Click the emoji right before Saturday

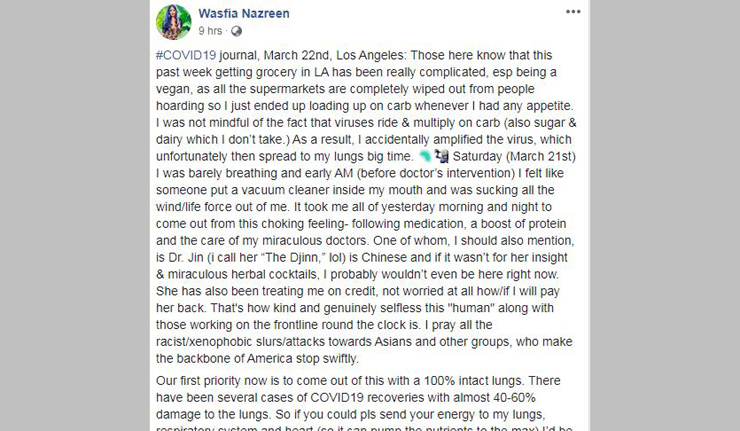pyautogui.click(x=442, y=157)
